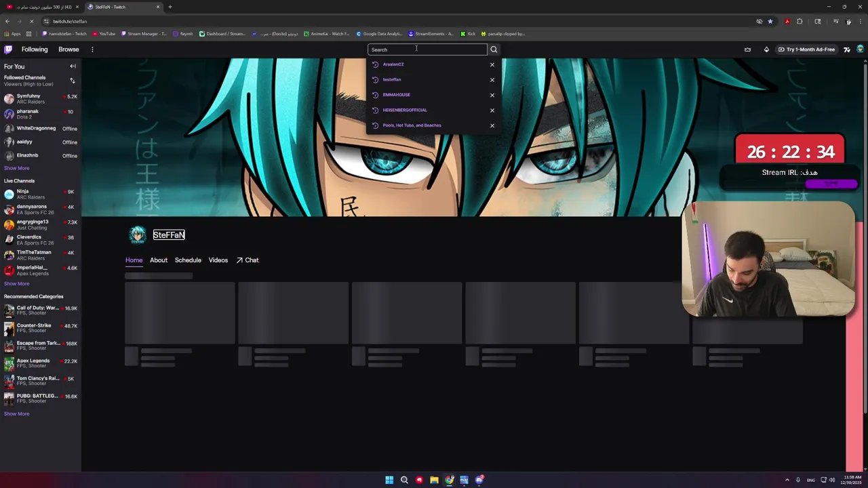Viewport: 868px width, 488px height.
Task: Show more recommended categories
Action: 16,414
